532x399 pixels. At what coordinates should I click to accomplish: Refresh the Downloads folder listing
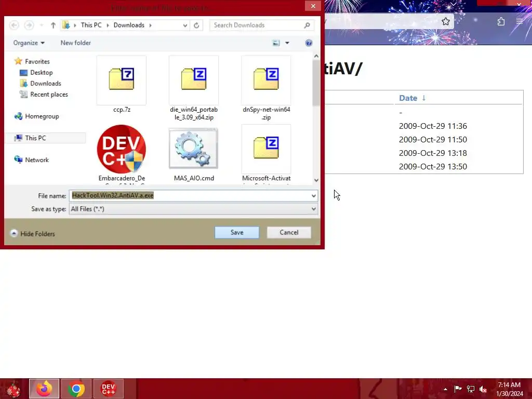click(x=196, y=25)
